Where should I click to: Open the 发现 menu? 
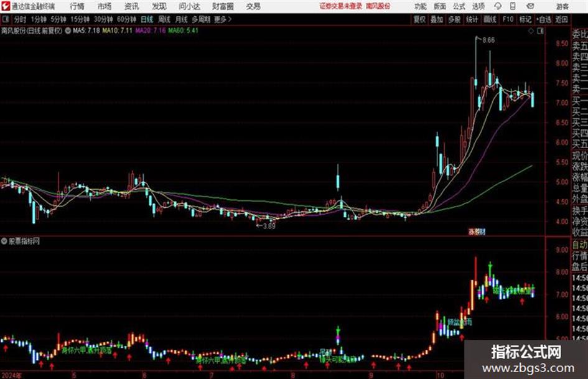tap(159, 6)
